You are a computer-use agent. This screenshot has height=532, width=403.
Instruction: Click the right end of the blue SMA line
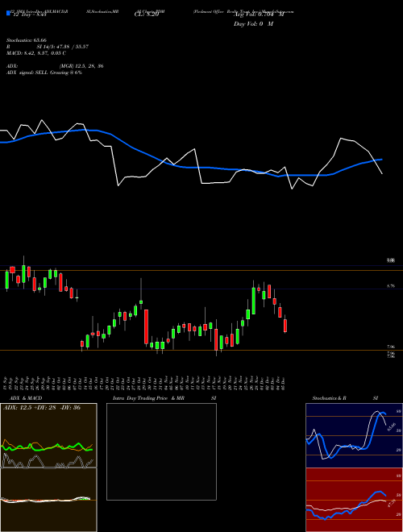click(x=381, y=159)
